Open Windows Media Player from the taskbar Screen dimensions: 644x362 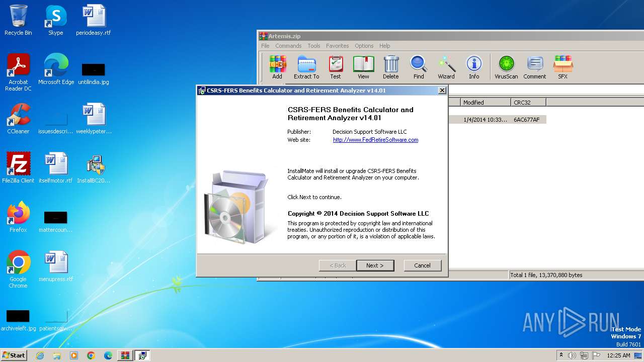74,355
